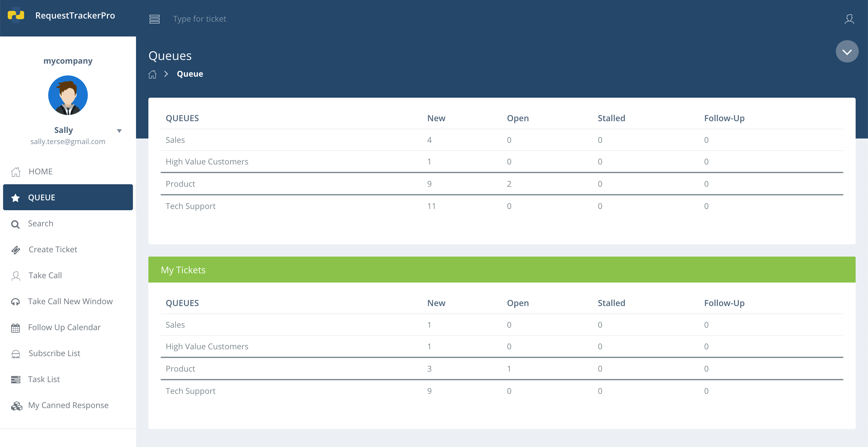Viewport: 868px width, 447px height.
Task: Open the user profile icon in header
Action: (x=849, y=19)
